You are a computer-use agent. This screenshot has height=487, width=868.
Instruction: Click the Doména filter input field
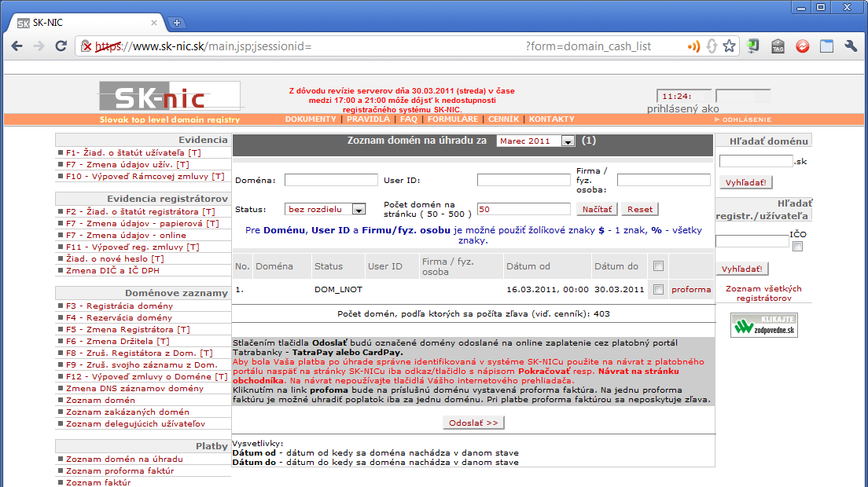(331, 180)
